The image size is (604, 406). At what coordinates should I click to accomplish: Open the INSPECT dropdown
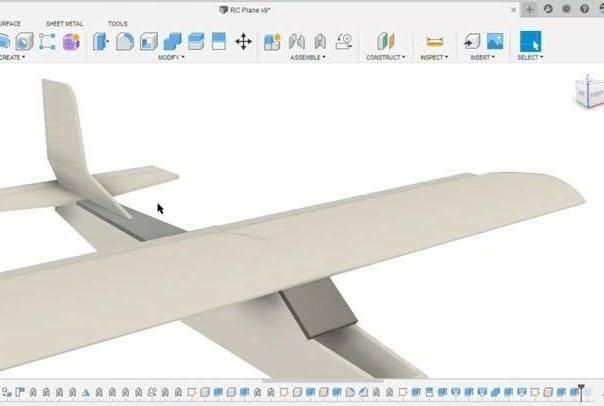click(x=434, y=57)
